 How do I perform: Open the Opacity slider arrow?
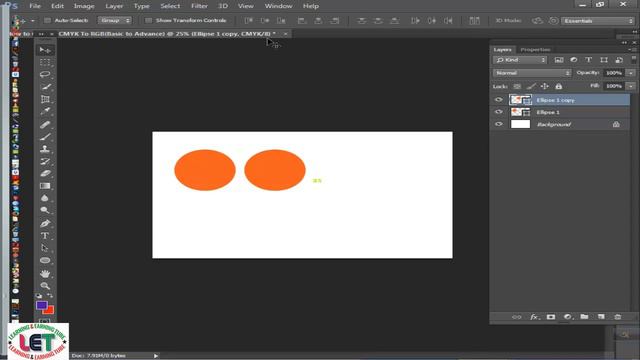pyautogui.click(x=631, y=73)
